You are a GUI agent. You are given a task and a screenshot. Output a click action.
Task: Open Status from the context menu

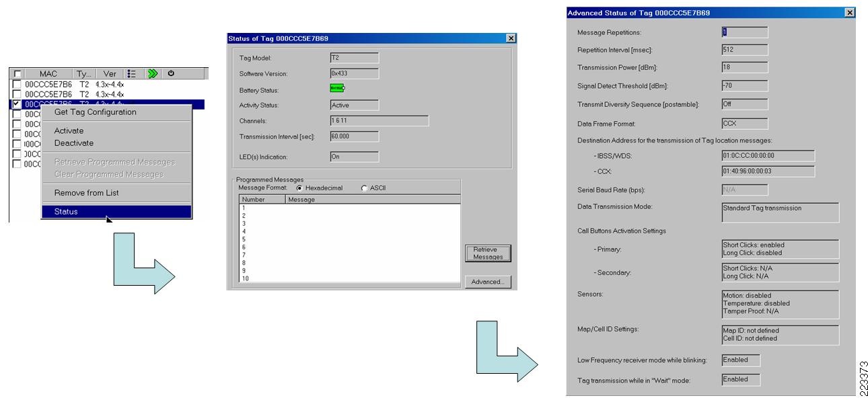pos(65,212)
